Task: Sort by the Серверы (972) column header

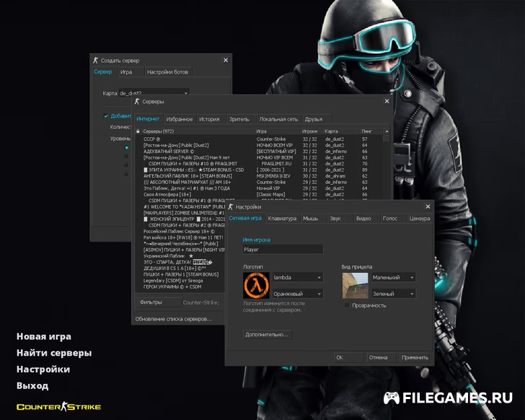Action: (x=198, y=131)
